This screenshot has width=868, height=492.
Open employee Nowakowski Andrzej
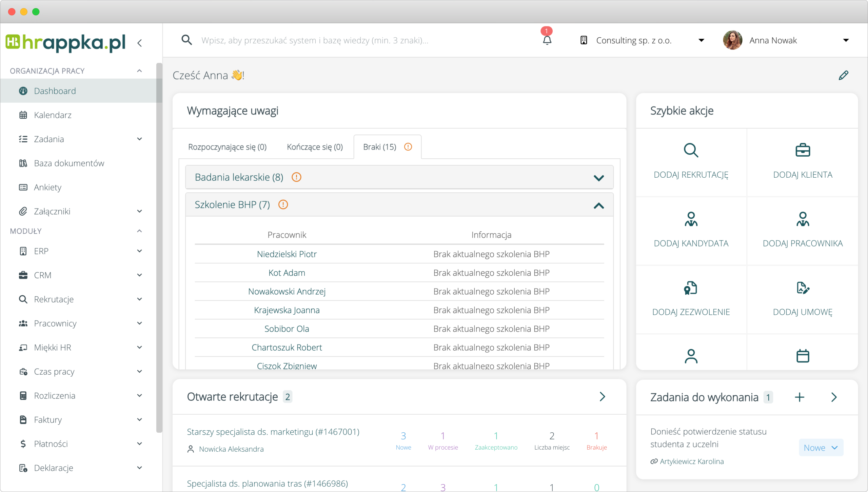(287, 291)
